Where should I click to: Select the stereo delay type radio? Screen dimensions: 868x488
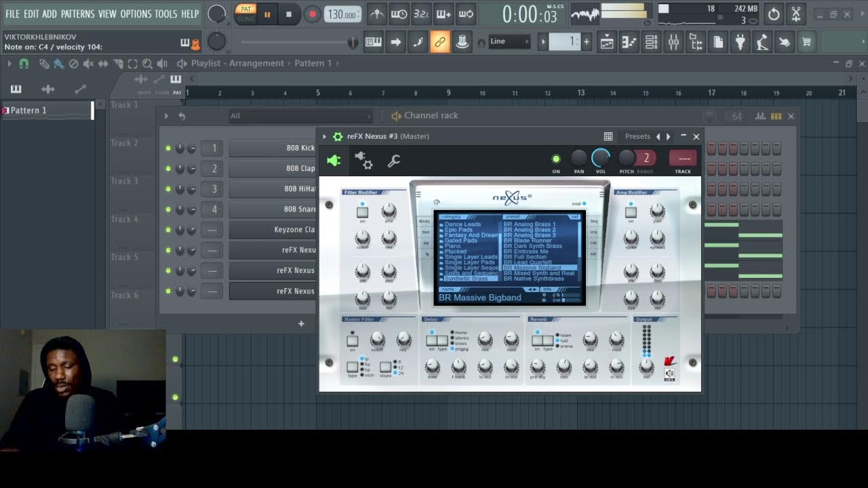pyautogui.click(x=452, y=338)
